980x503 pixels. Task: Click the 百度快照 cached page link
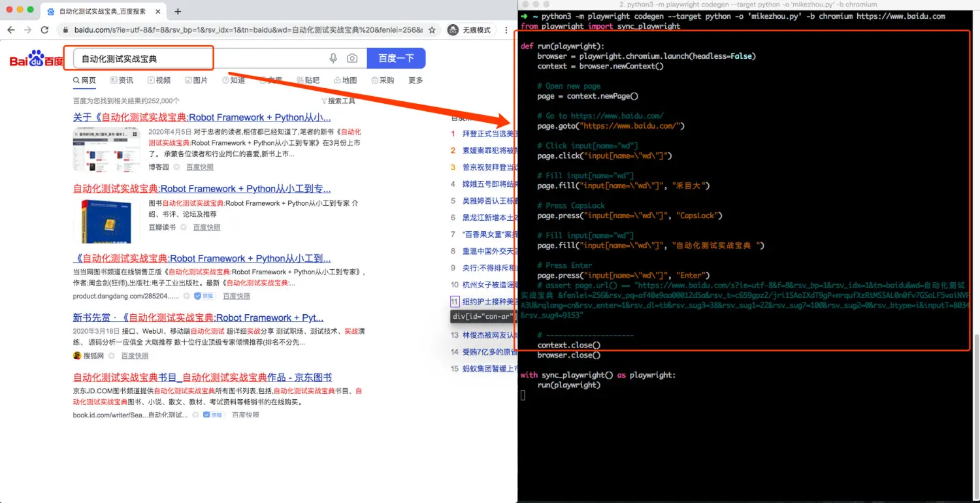(199, 167)
